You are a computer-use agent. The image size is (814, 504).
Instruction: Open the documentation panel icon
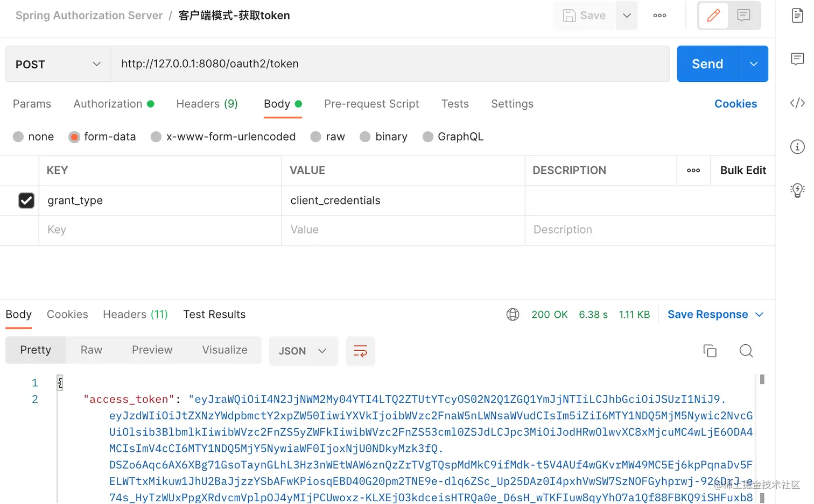pyautogui.click(x=797, y=16)
